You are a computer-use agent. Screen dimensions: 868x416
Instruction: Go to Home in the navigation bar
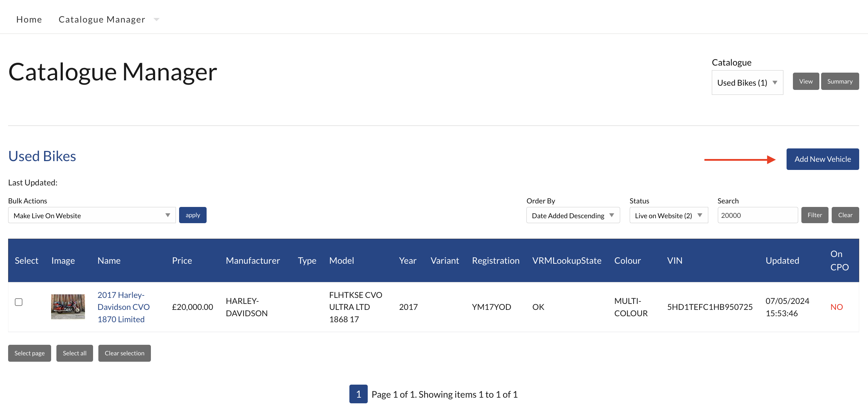29,19
